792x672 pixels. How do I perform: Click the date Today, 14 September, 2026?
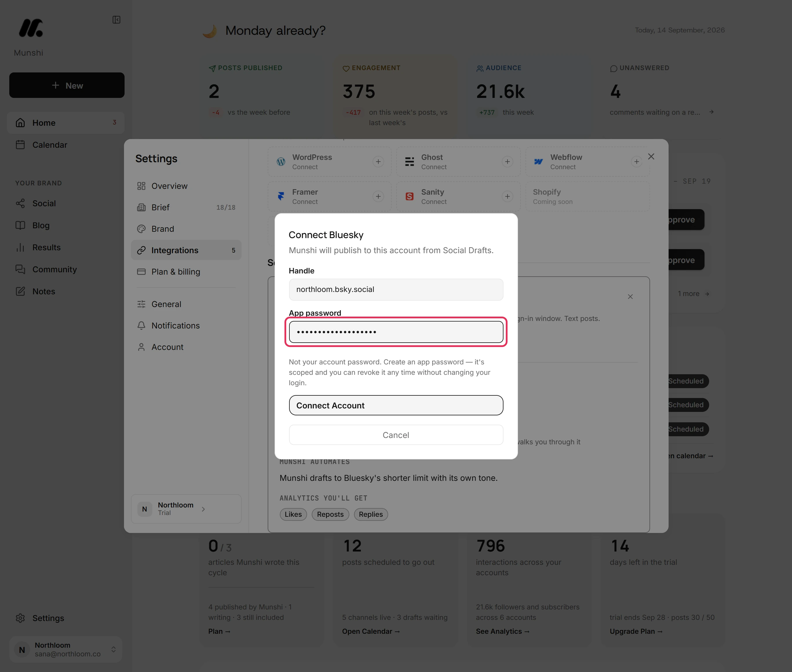coord(680,30)
